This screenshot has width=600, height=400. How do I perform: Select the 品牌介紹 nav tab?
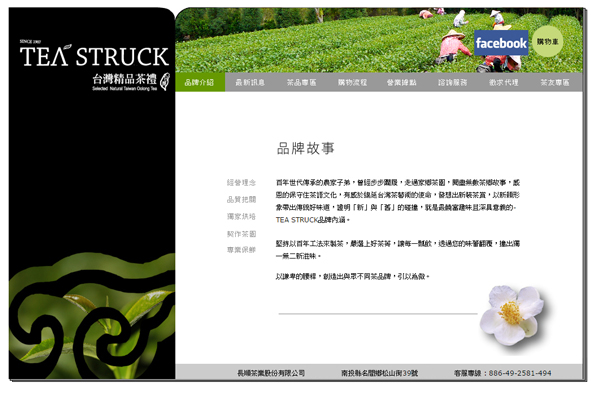click(200, 82)
